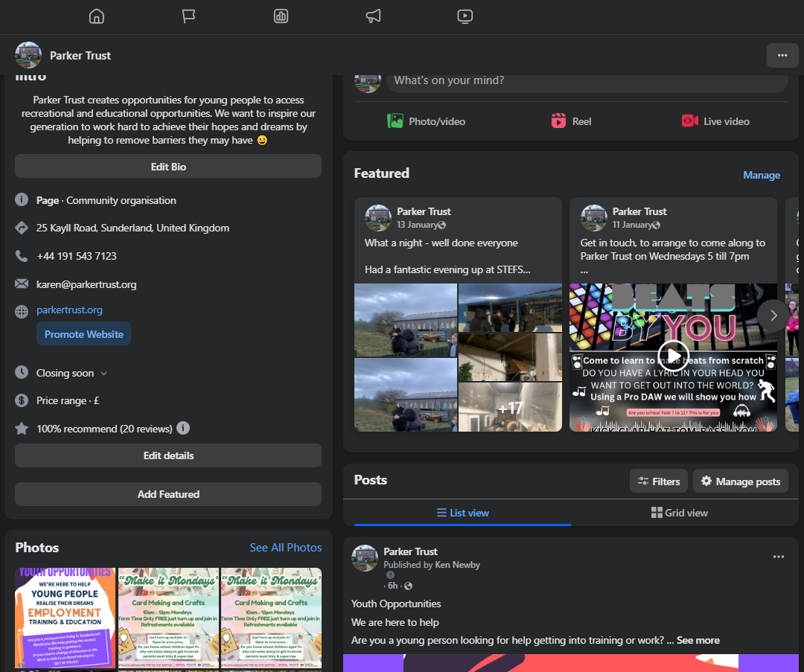Click the Edit Bio button
Viewport: 804px width, 672px height.
[168, 167]
